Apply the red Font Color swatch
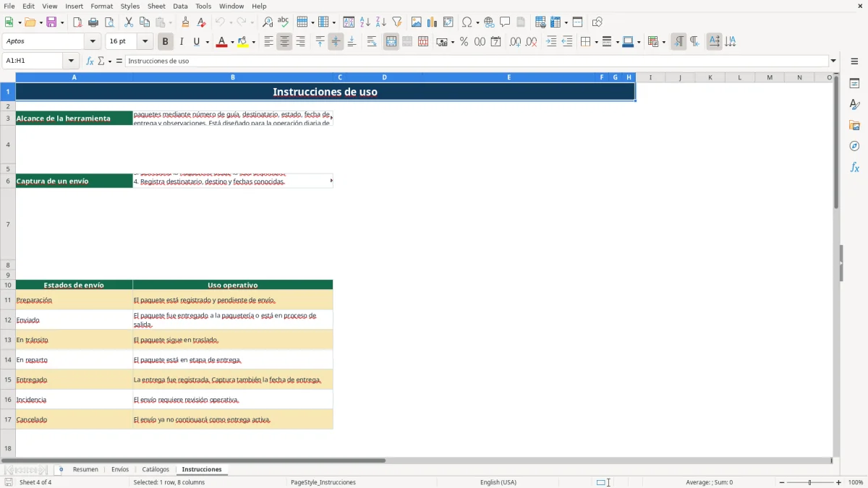Screen dimensions: 868x488 [x=221, y=42]
